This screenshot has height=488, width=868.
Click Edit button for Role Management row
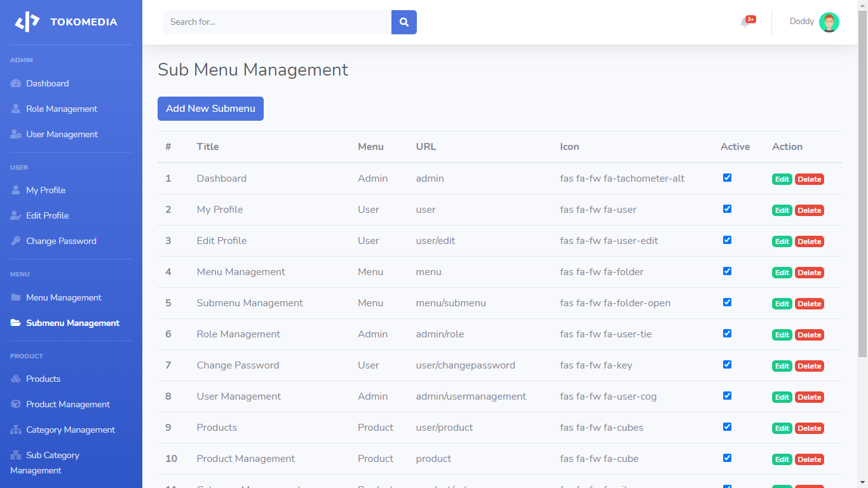(782, 335)
